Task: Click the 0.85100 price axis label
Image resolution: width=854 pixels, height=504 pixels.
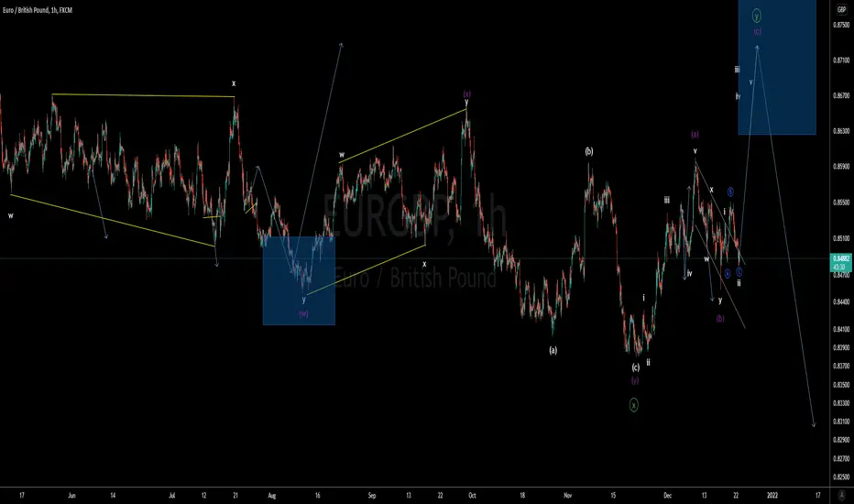Action: click(x=841, y=238)
